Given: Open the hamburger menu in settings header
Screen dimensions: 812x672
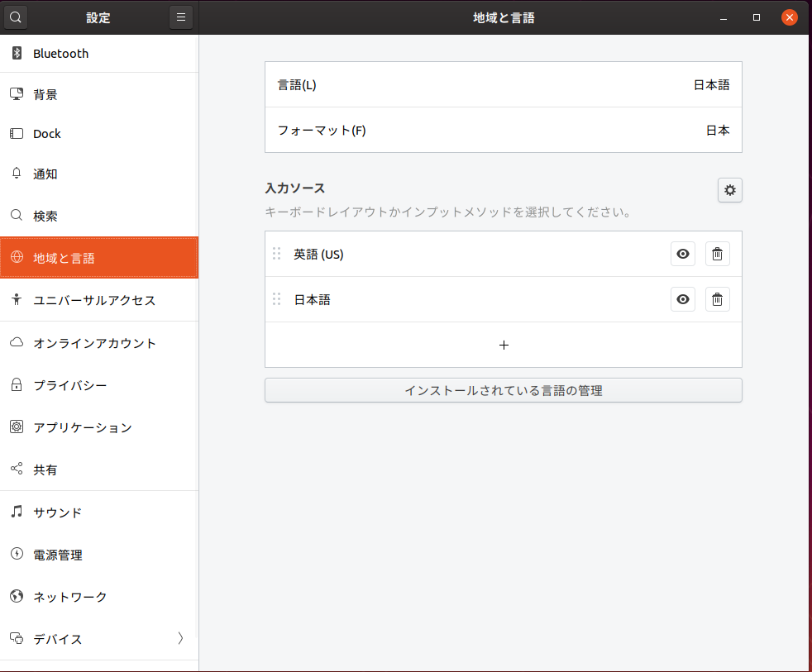Looking at the screenshot, I should (x=181, y=17).
